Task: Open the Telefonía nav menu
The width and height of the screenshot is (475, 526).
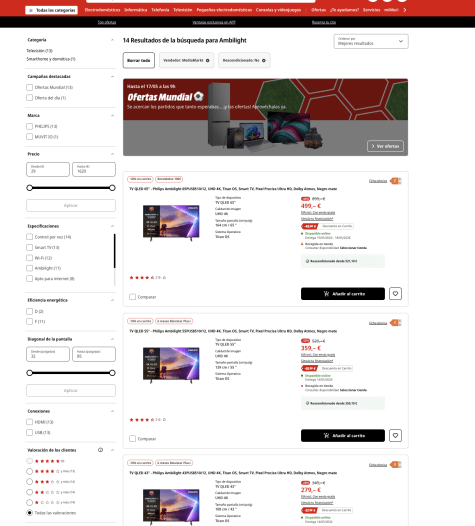Action: (x=160, y=10)
